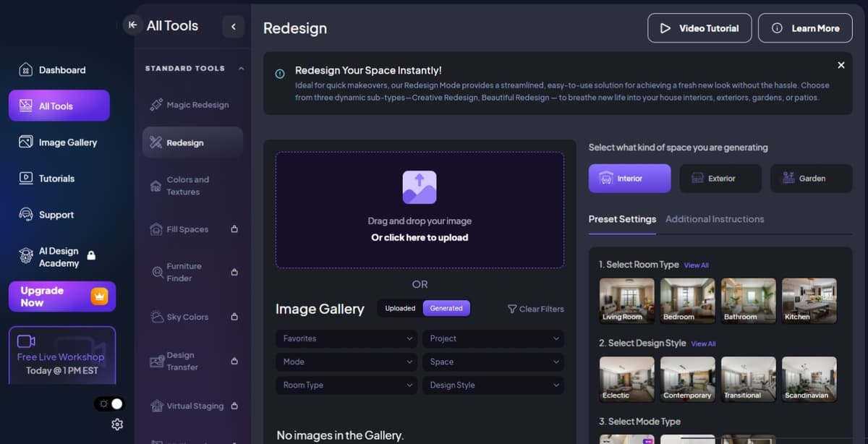Open the Favorites filter dropdown
The width and height of the screenshot is (868, 444).
(346, 338)
